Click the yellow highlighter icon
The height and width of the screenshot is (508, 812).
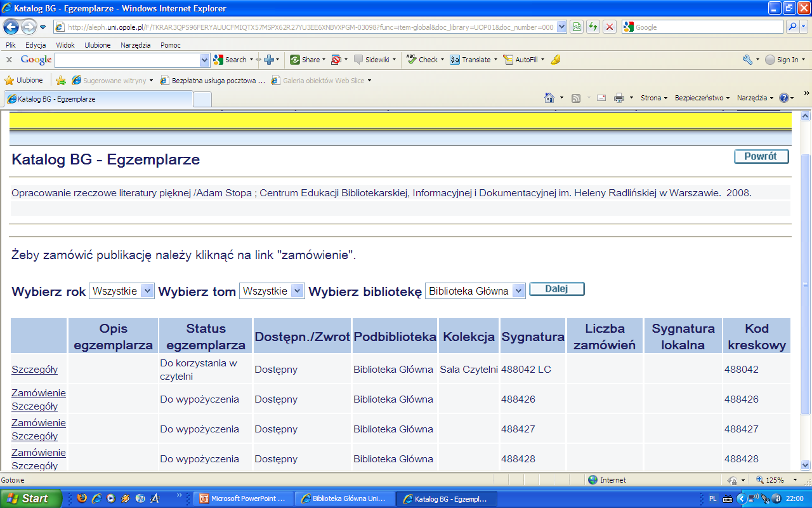click(555, 60)
